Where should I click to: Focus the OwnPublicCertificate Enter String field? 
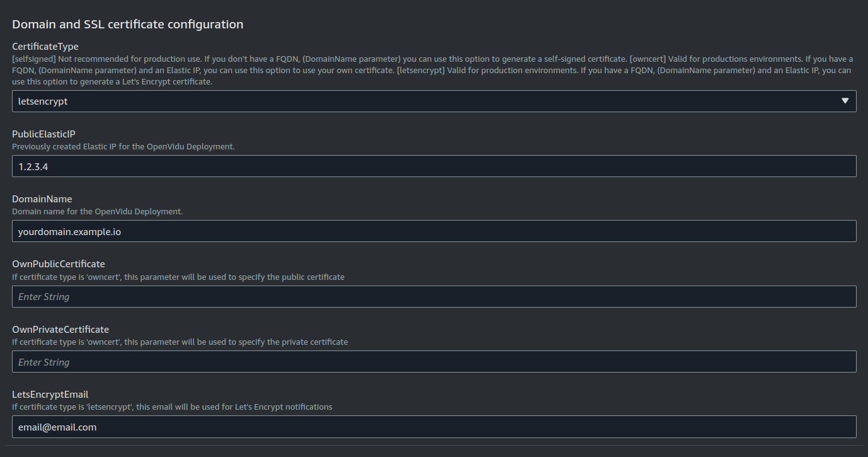pos(434,296)
